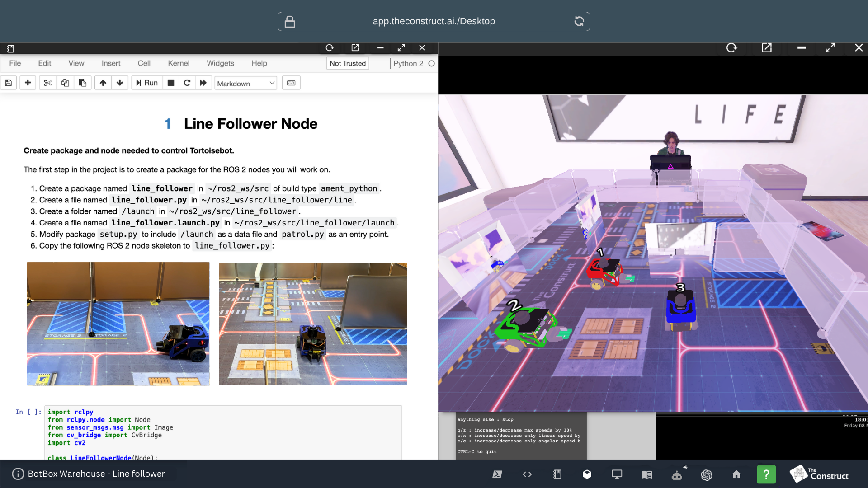The height and width of the screenshot is (488, 868).
Task: Reload the simulation panel
Action: coord(731,48)
